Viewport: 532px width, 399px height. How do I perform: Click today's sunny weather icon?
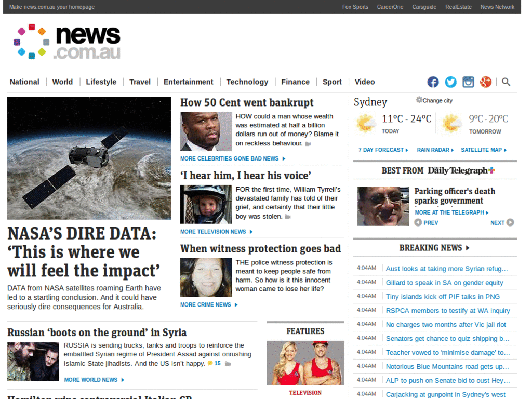[x=365, y=124]
